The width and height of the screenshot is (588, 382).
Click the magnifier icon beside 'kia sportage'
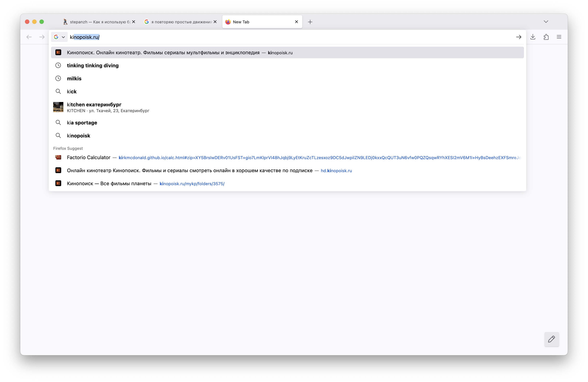tap(58, 123)
